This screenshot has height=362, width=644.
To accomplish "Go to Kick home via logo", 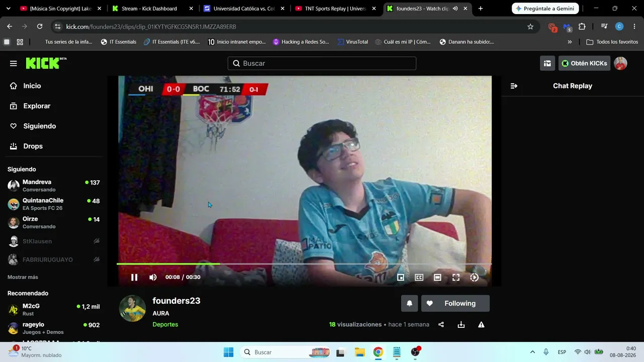I will click(x=46, y=63).
